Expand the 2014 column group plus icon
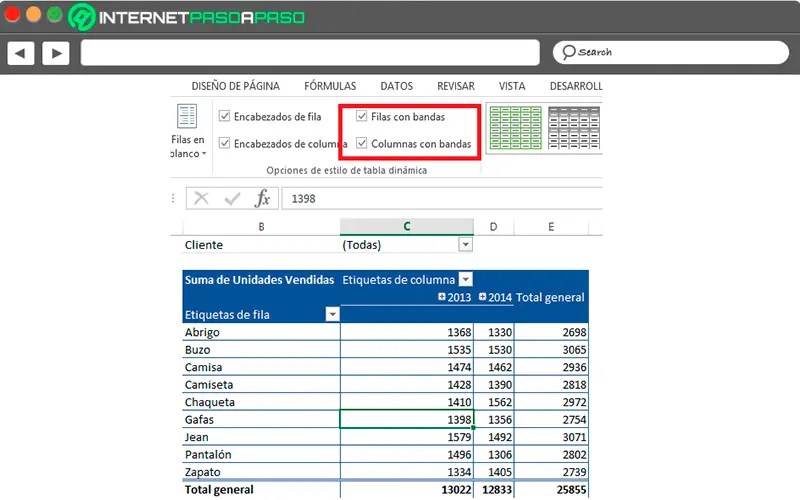The height and width of the screenshot is (500, 800). (482, 296)
